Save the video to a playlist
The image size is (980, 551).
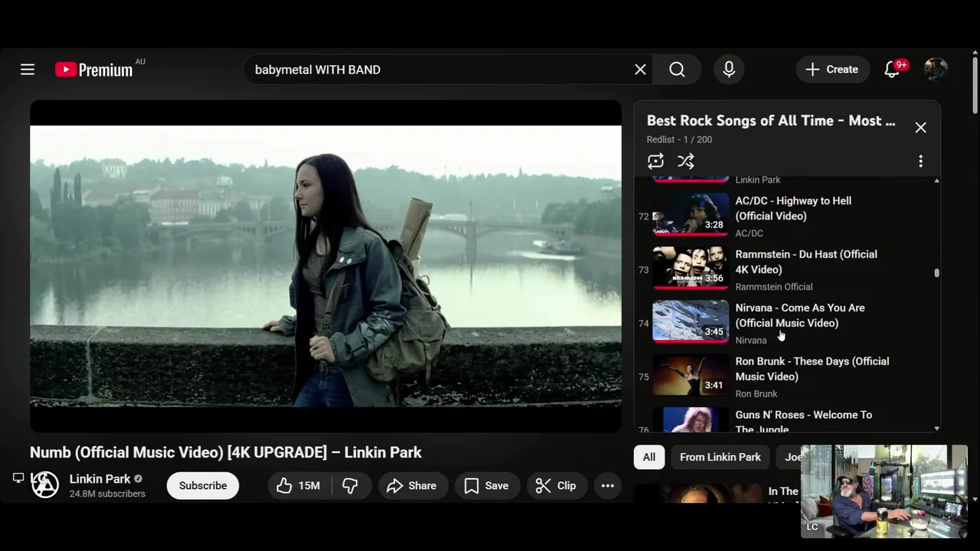pyautogui.click(x=486, y=486)
